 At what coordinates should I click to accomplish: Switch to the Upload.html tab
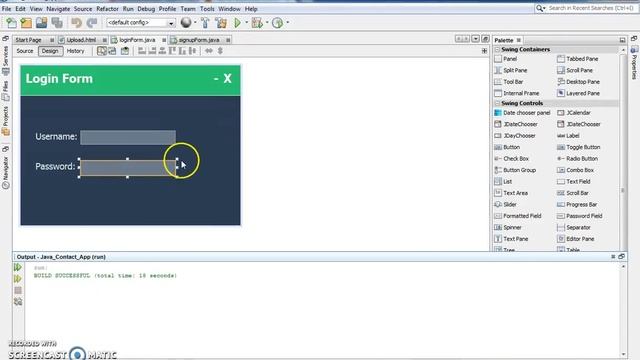coord(81,40)
